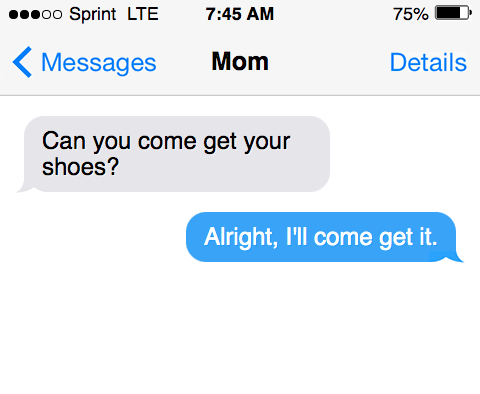Image resolution: width=480 pixels, height=394 pixels.
Task: Tap 'come get it.' text in blue bubble
Action: pos(375,237)
